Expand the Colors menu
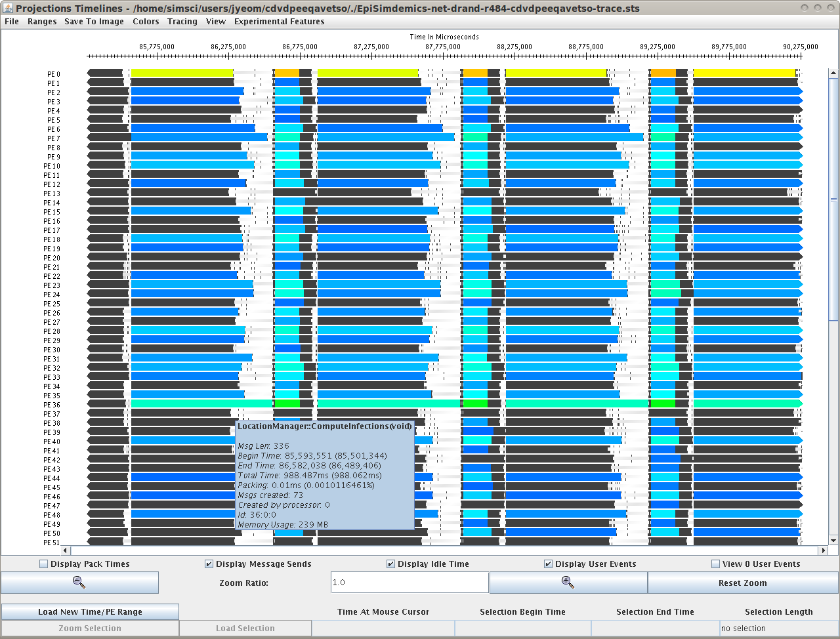The image size is (840, 639). tap(146, 22)
